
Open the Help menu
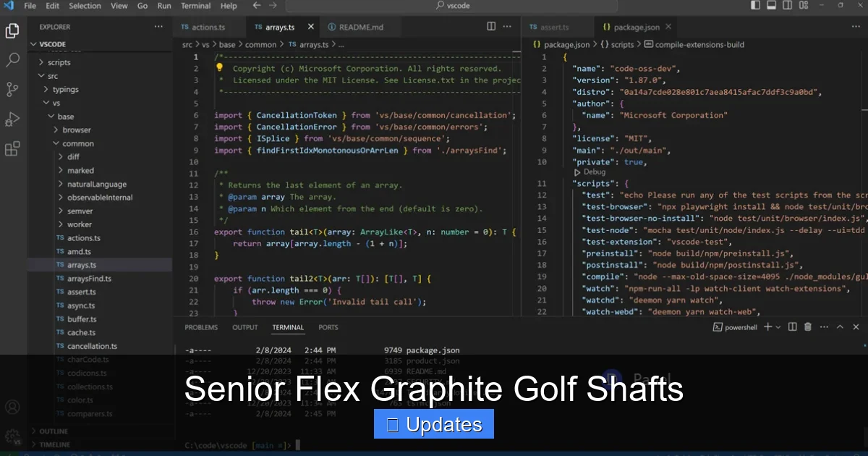pos(229,6)
